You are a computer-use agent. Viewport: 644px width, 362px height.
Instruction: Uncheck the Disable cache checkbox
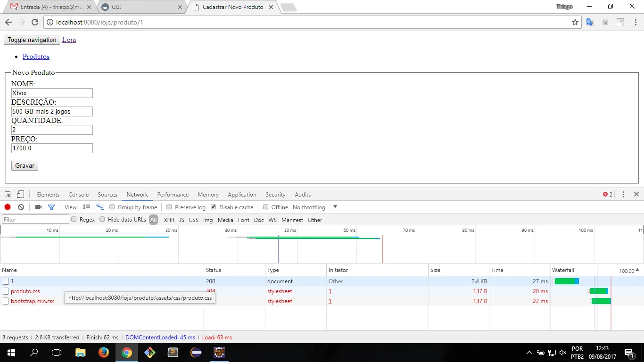214,207
